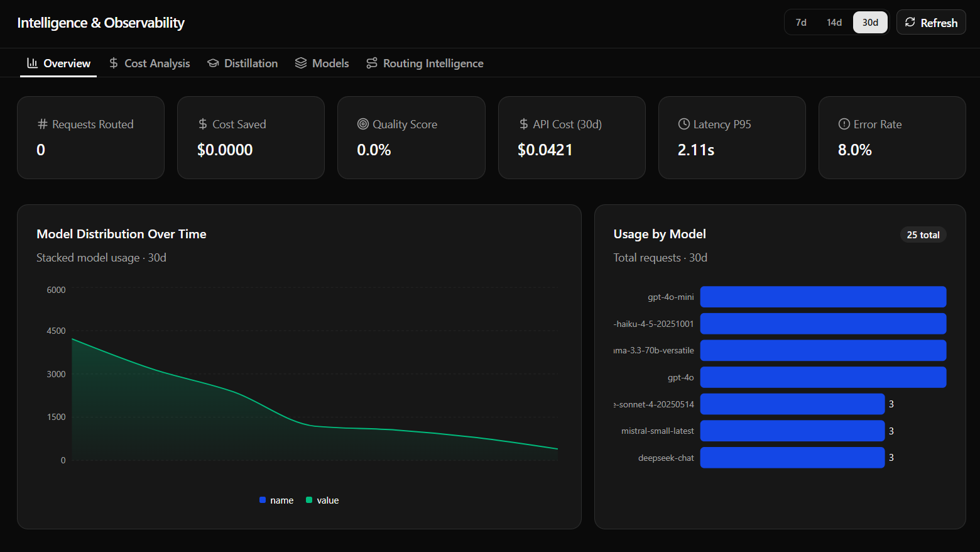Image resolution: width=980 pixels, height=552 pixels.
Task: Click the graduation cap Distillation icon
Action: point(213,63)
